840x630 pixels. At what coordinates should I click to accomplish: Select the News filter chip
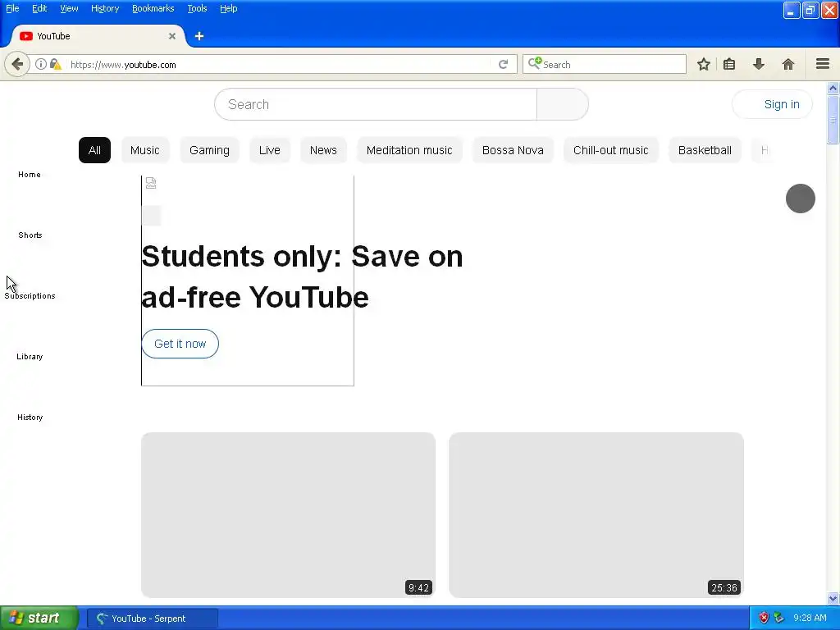coord(323,150)
